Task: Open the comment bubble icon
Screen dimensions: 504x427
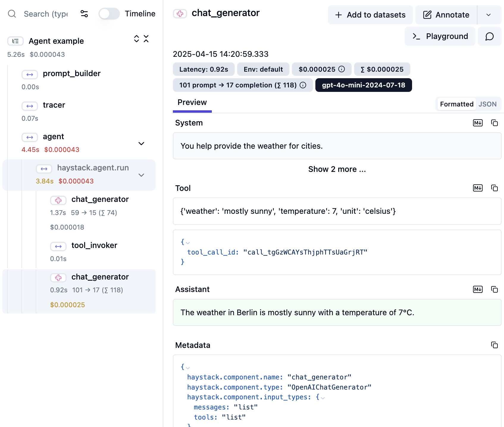Action: (x=489, y=36)
